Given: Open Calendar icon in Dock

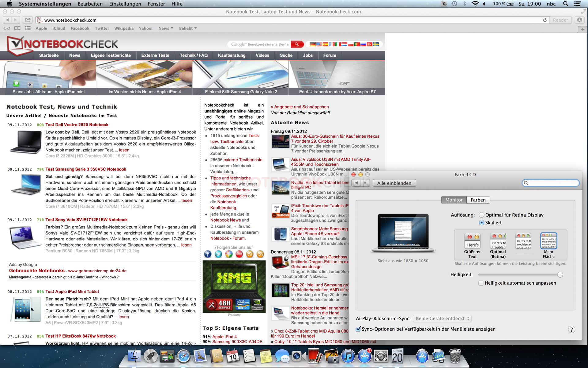Looking at the screenshot, I should pos(233,357).
